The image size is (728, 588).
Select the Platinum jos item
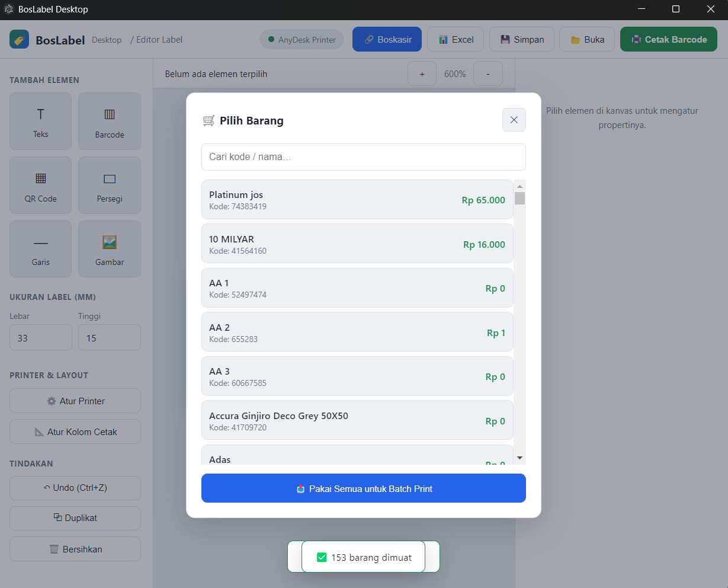pyautogui.click(x=357, y=200)
